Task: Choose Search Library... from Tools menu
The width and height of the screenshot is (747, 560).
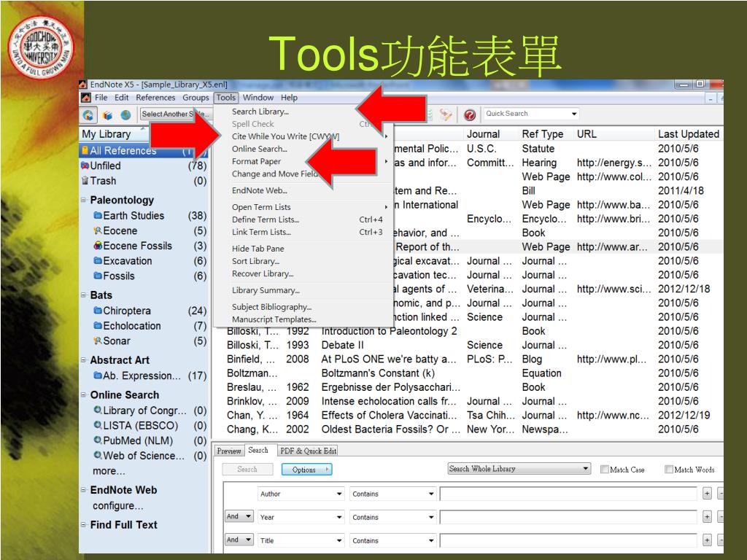Action: [x=260, y=112]
